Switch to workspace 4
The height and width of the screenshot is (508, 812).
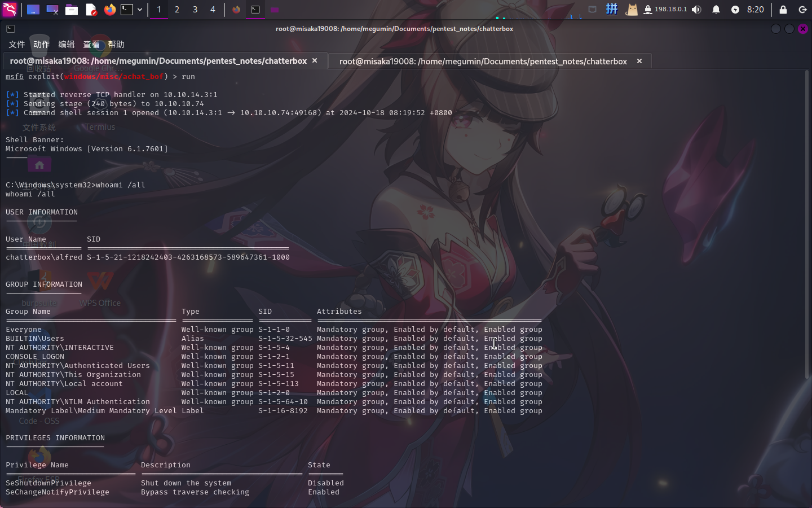[x=213, y=10]
